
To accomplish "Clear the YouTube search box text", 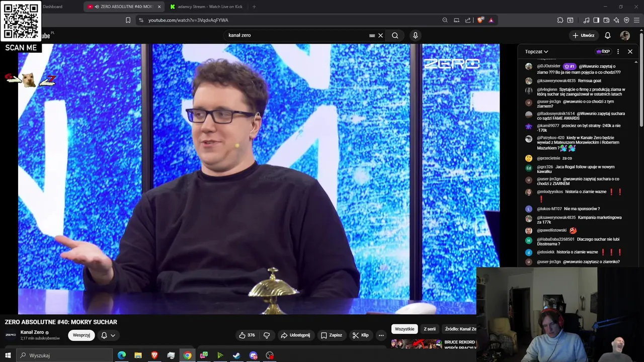I will click(x=380, y=35).
